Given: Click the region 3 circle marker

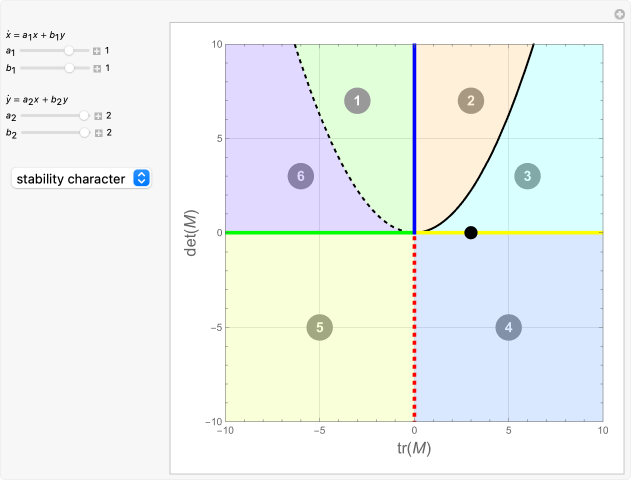Looking at the screenshot, I should coord(527,176).
